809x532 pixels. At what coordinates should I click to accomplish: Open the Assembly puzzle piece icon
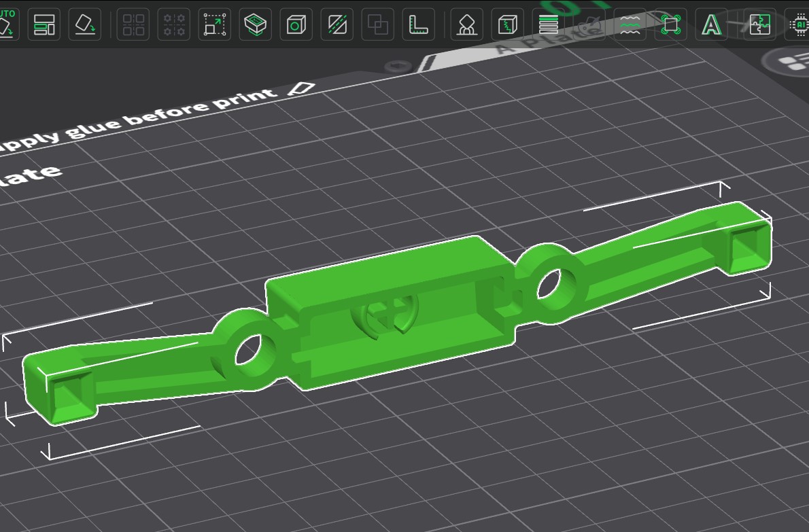759,24
